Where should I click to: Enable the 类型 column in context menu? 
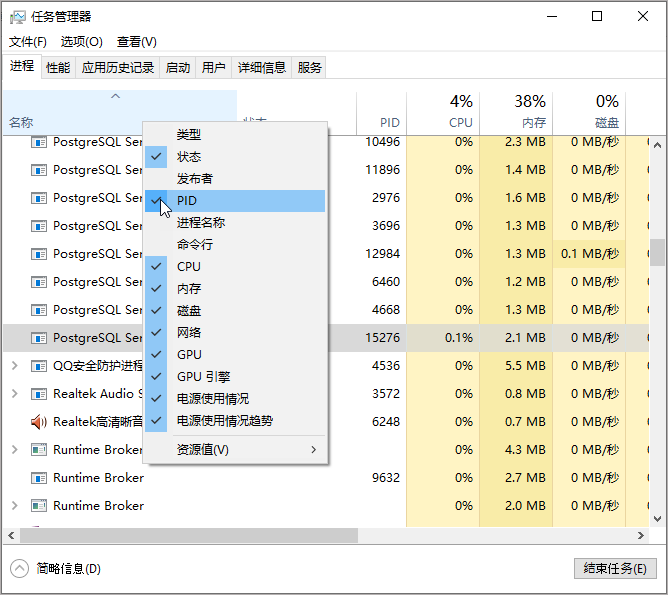189,135
